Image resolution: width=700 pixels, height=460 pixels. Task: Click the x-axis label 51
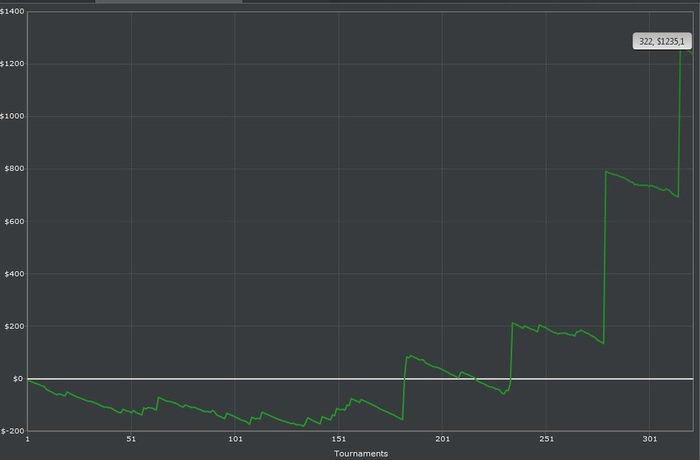tap(131, 439)
